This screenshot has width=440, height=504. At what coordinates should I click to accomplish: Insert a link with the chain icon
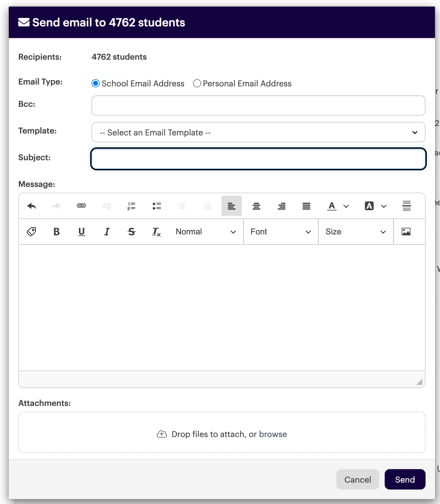tap(81, 205)
